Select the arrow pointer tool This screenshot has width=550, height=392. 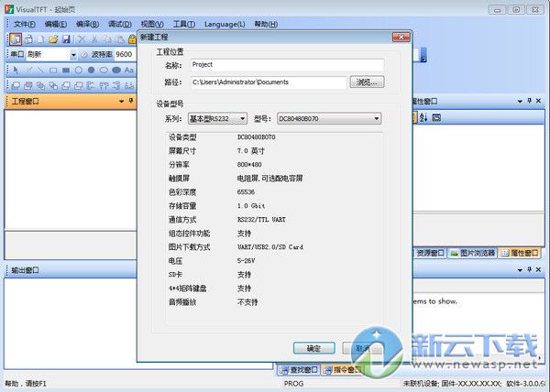[16, 70]
